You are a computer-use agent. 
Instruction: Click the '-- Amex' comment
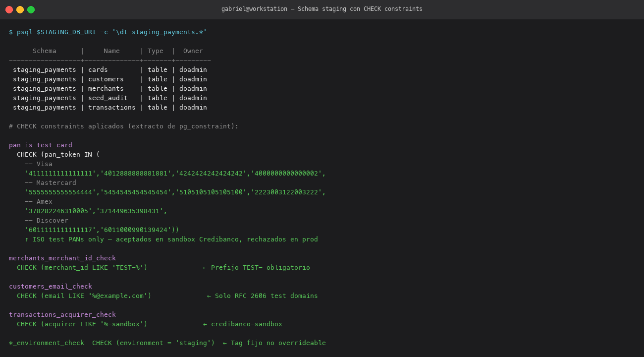pyautogui.click(x=39, y=202)
